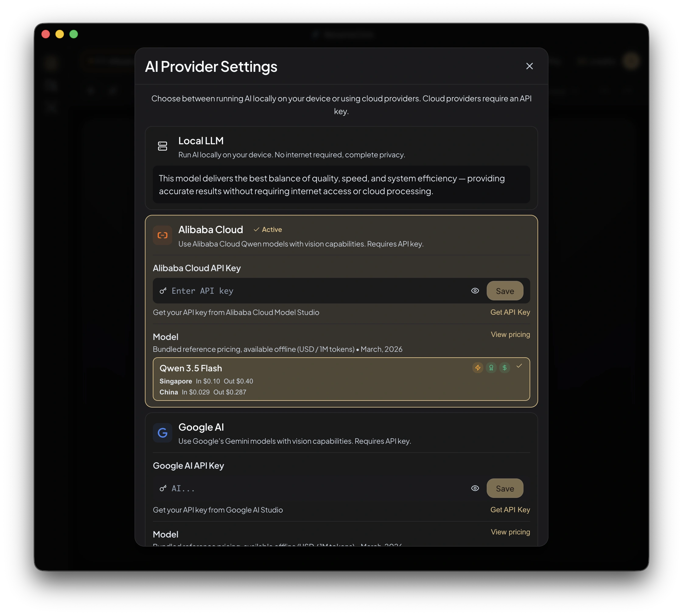Click the dollar cost badge on Qwen 3.5 Flash
683x616 pixels.
click(x=505, y=368)
